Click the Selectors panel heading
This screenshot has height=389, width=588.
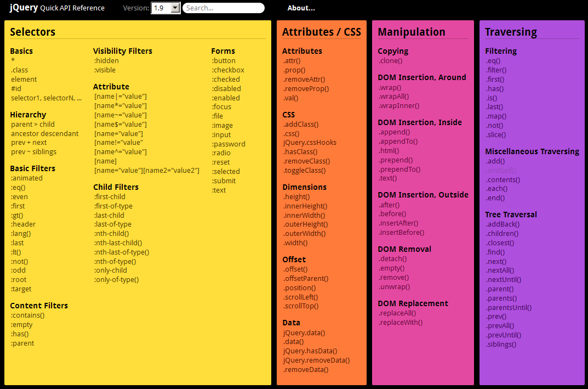pos(33,32)
